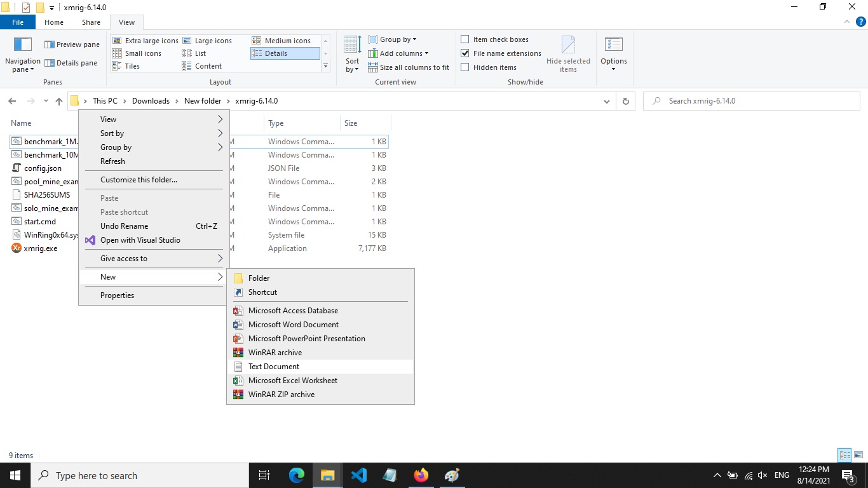Open the Sort by dropdown

[353, 55]
